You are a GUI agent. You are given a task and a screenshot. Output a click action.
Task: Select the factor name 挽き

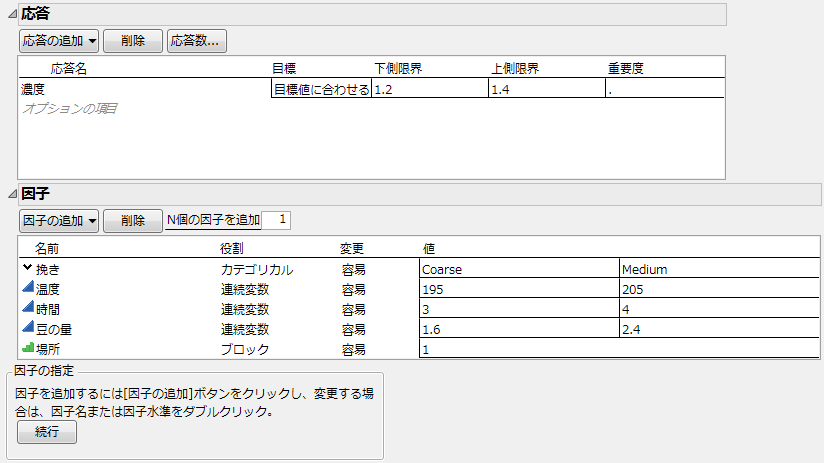pyautogui.click(x=48, y=270)
